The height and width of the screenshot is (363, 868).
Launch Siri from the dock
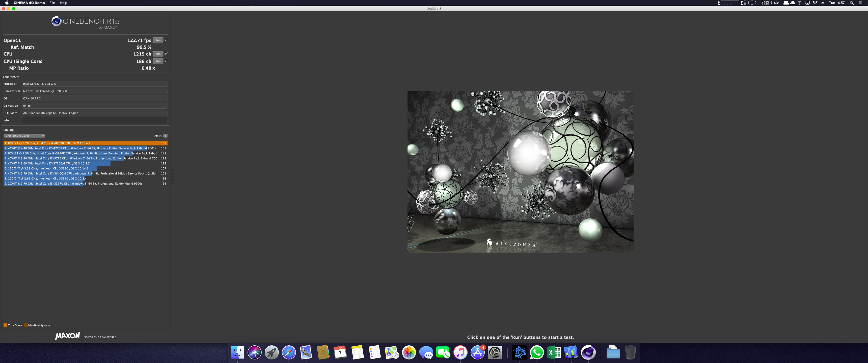tap(254, 353)
